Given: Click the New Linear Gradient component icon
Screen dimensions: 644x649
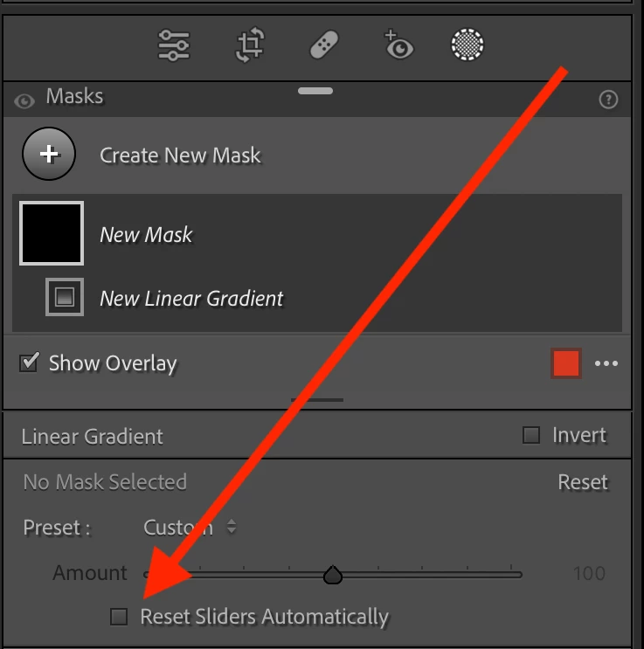Looking at the screenshot, I should [x=65, y=297].
